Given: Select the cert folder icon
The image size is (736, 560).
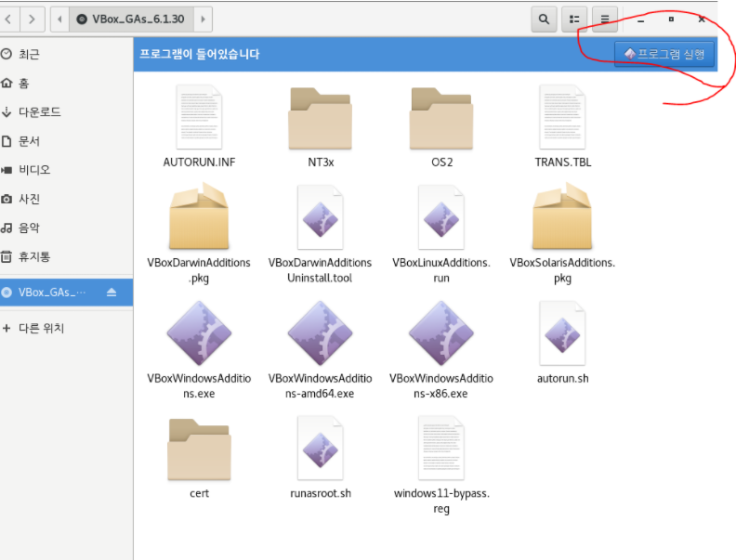Looking at the screenshot, I should [x=199, y=449].
